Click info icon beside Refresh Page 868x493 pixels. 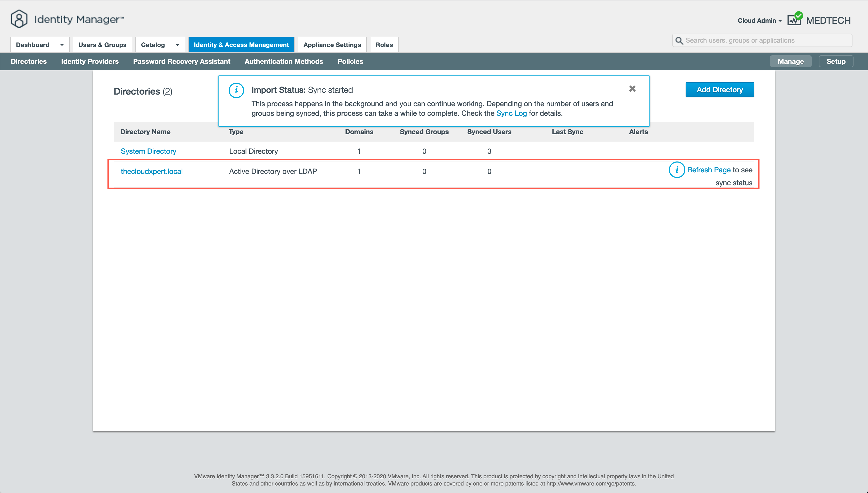[676, 170]
